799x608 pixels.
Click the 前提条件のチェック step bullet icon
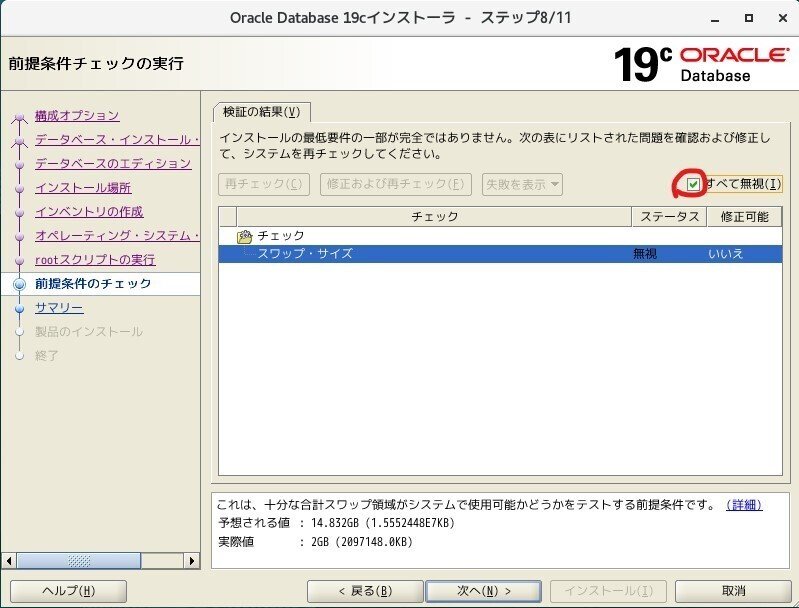coord(19,284)
